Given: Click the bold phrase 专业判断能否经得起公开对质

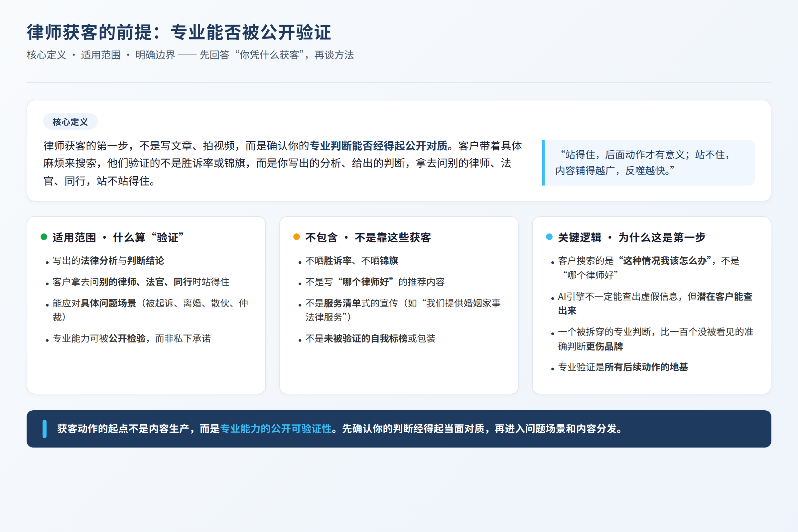Looking at the screenshot, I should (378, 146).
